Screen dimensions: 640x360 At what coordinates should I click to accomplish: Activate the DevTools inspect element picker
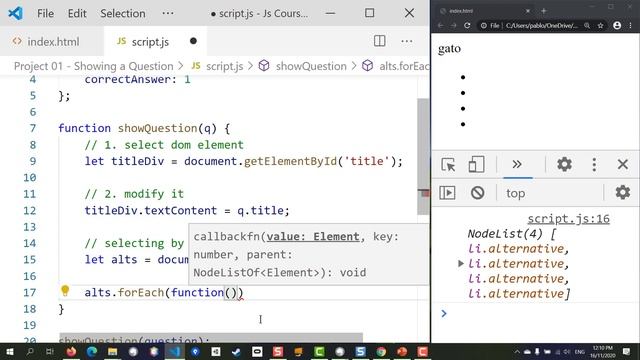tap(448, 164)
